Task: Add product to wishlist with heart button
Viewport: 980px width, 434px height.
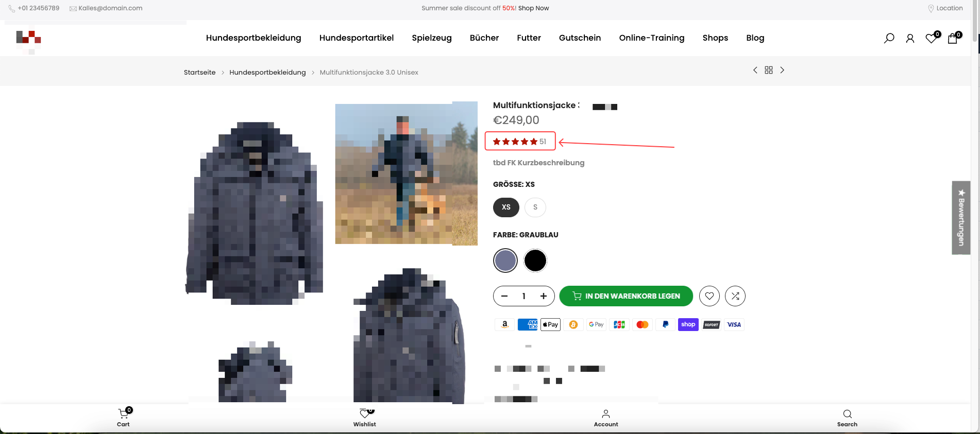Action: tap(709, 296)
